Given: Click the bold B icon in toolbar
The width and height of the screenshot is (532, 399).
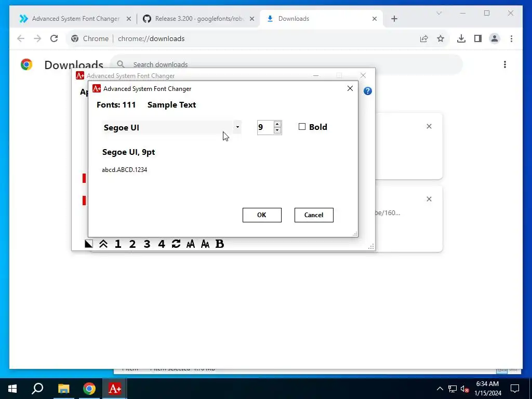Looking at the screenshot, I should (x=220, y=244).
